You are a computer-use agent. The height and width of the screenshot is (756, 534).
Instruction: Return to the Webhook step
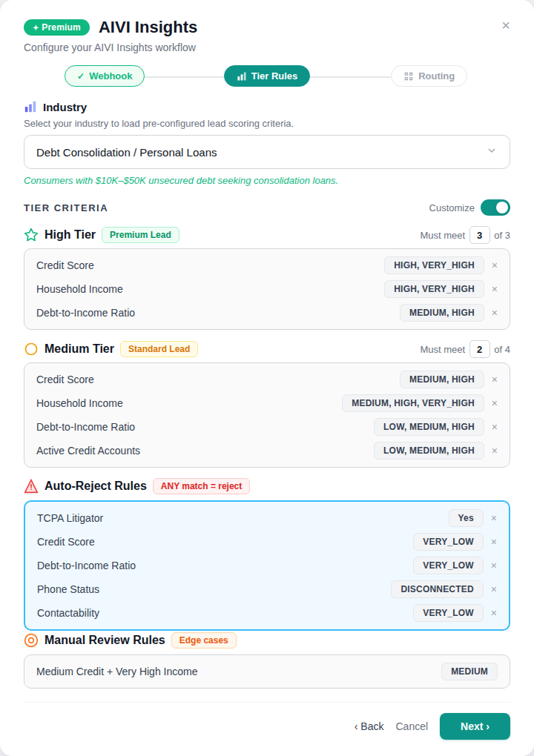click(105, 76)
